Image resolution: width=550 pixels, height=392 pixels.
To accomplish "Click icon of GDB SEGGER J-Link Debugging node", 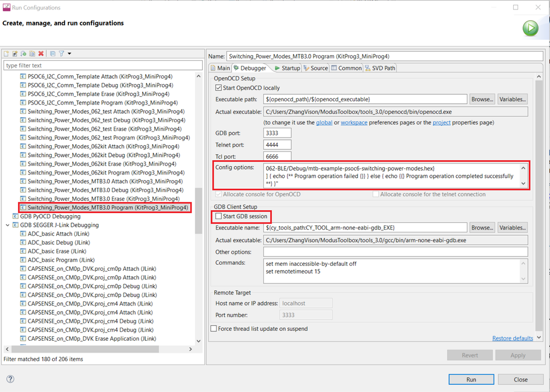I will coord(15,225).
